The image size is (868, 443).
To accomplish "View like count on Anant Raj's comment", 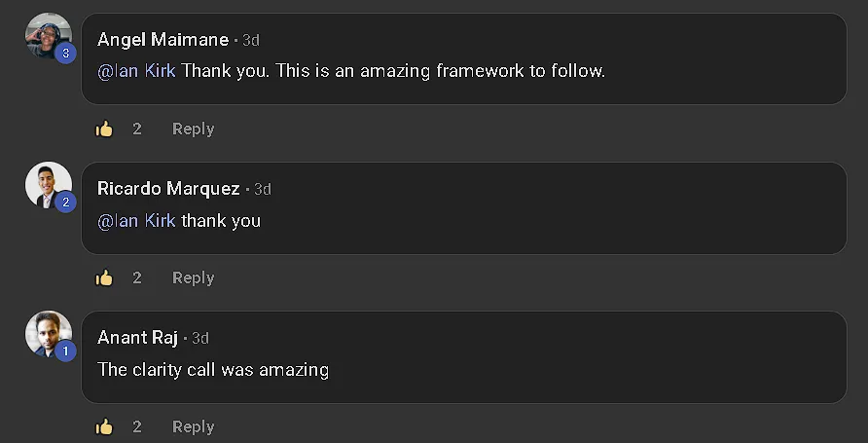I will click(137, 427).
